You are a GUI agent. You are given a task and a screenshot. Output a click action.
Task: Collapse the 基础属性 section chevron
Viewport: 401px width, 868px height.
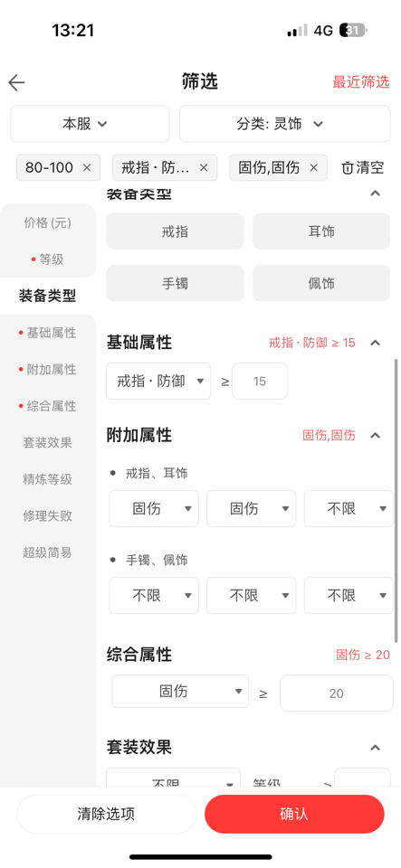[375, 343]
